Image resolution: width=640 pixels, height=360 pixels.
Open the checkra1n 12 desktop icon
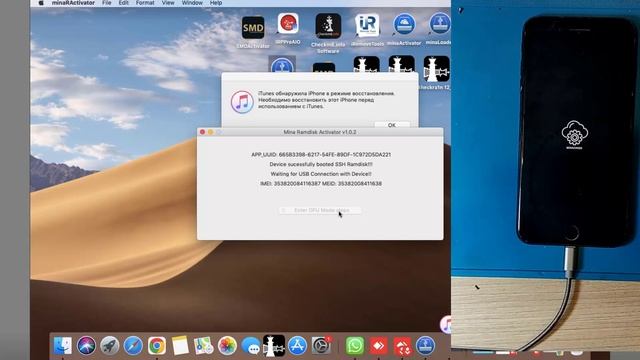(x=436, y=69)
